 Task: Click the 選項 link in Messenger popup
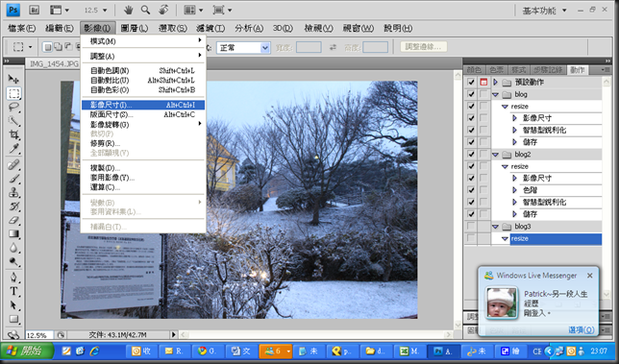tap(582, 329)
